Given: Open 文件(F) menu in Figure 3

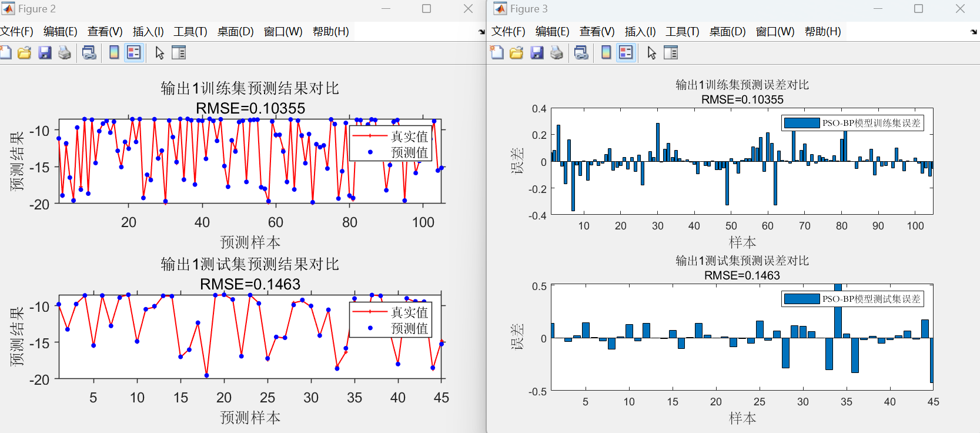Looking at the screenshot, I should [509, 32].
